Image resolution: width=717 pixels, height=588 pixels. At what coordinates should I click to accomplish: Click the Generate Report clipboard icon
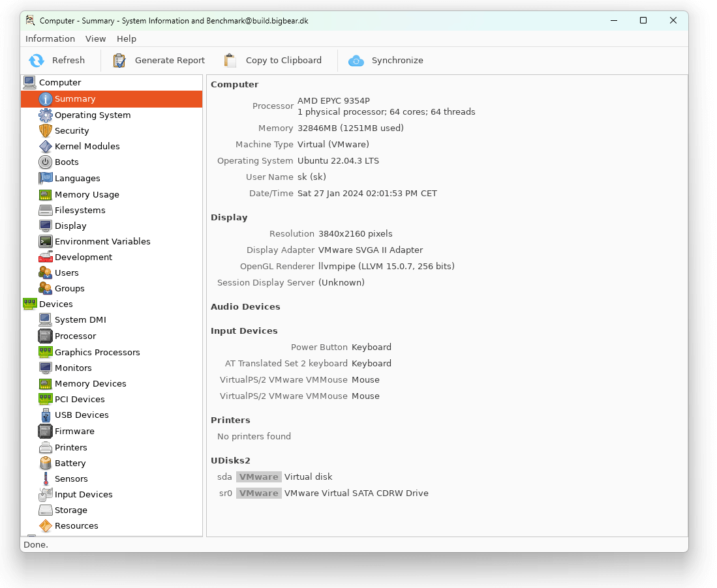pos(119,61)
